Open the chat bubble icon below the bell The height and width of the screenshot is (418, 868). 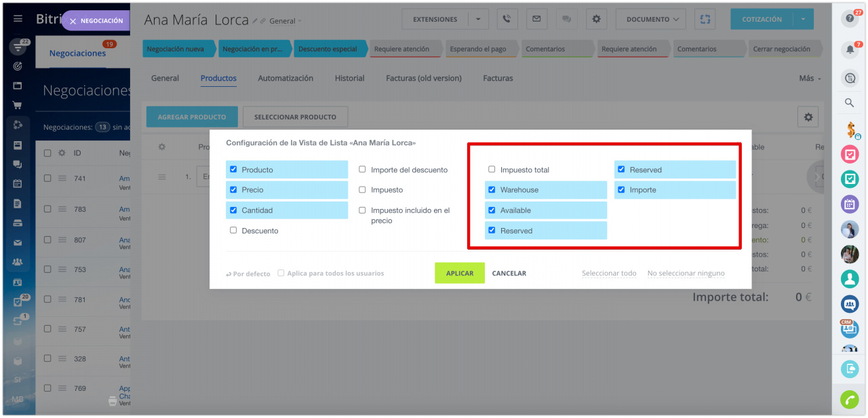tap(850, 79)
